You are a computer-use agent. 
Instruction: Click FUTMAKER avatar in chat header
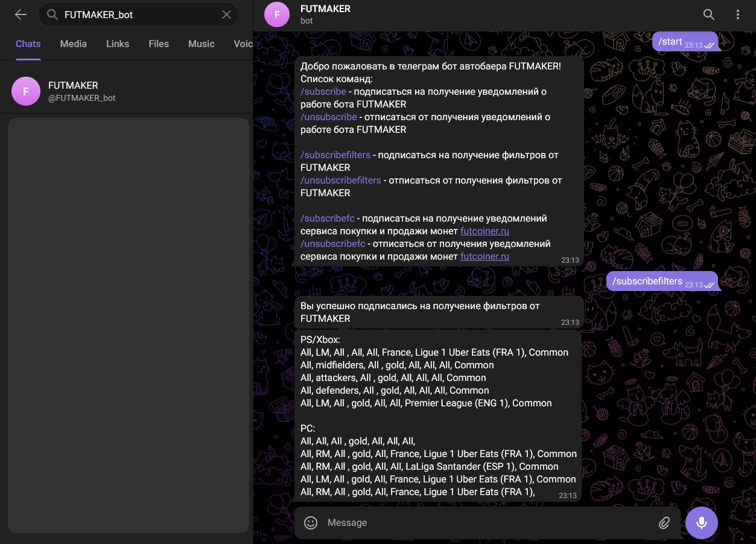coord(277,14)
